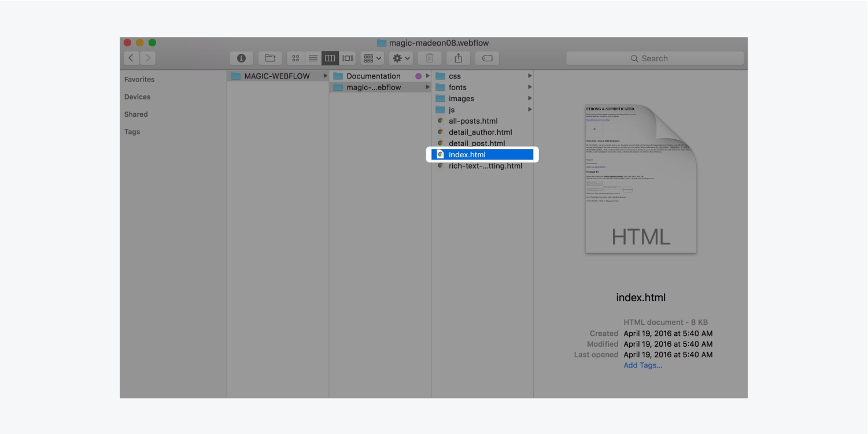Screen dimensions: 868x434
Task: Click the Add Tags… link
Action: pyautogui.click(x=642, y=365)
